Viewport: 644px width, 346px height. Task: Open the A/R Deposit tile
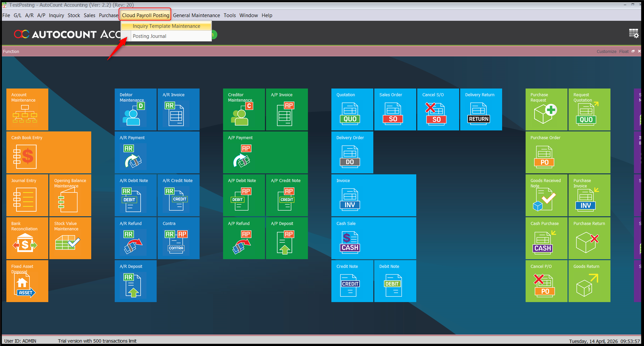pyautogui.click(x=136, y=281)
